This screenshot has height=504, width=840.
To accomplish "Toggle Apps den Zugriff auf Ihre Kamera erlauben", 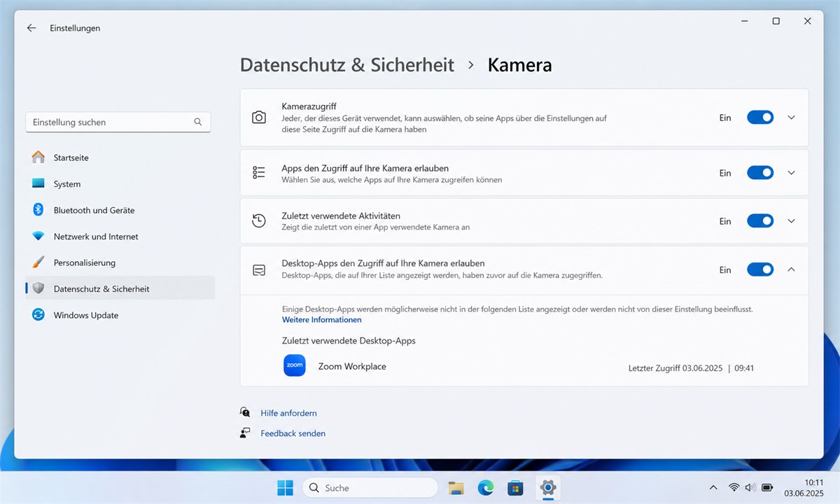I will coord(760,172).
